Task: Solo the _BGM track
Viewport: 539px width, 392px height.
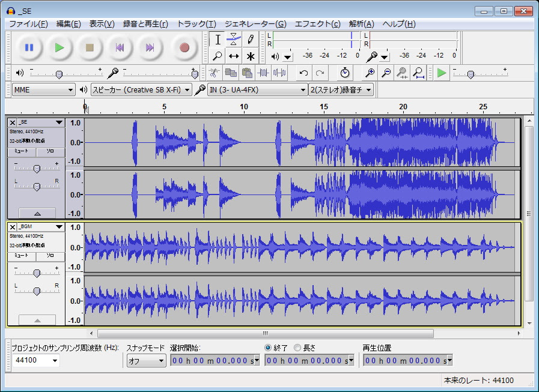Action: click(x=50, y=256)
